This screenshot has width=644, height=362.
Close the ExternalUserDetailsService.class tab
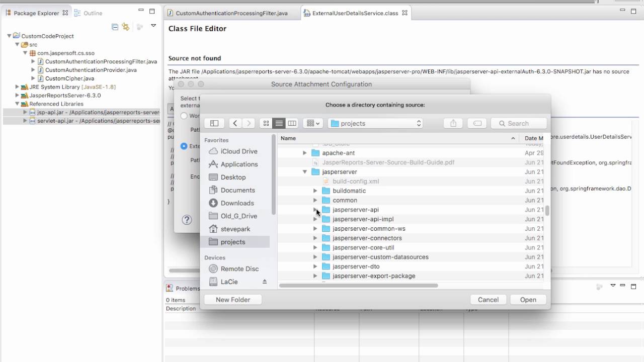click(x=405, y=13)
